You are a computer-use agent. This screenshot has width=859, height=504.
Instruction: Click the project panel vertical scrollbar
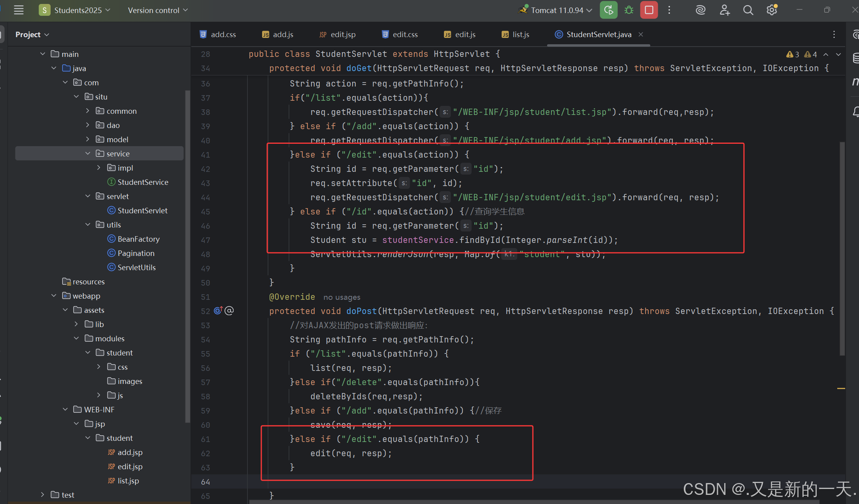(187, 257)
